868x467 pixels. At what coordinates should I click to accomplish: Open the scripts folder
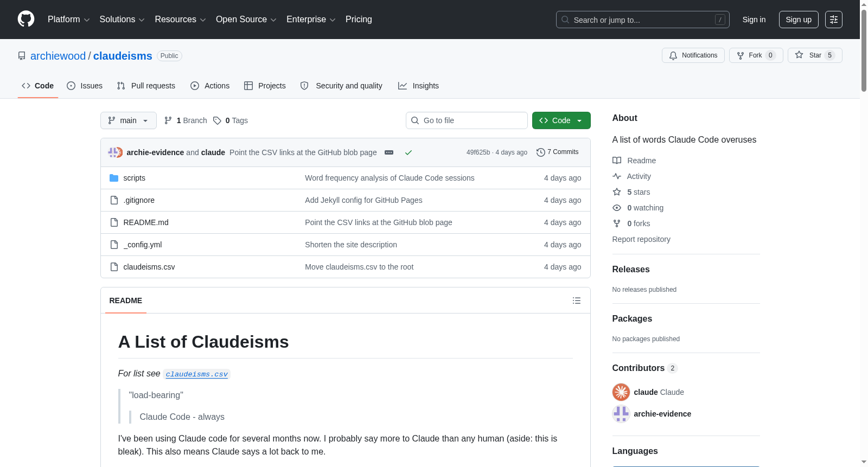point(134,178)
